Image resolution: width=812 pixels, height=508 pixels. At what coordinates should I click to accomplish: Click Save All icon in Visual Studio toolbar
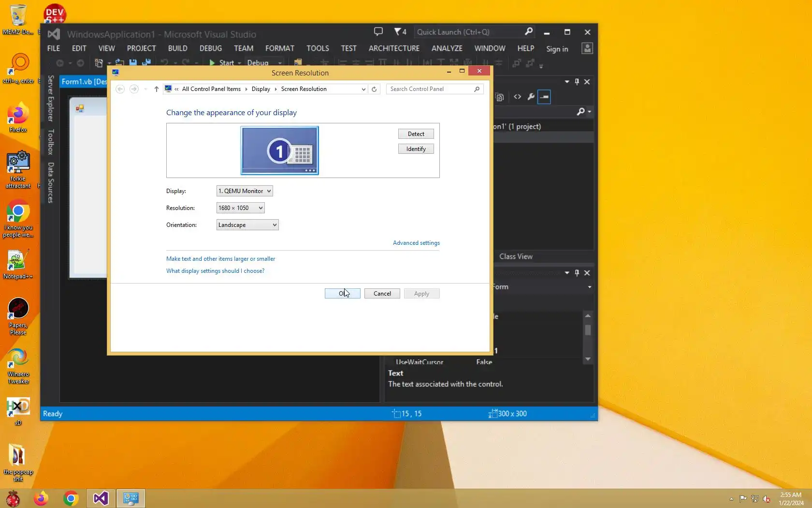(146, 63)
